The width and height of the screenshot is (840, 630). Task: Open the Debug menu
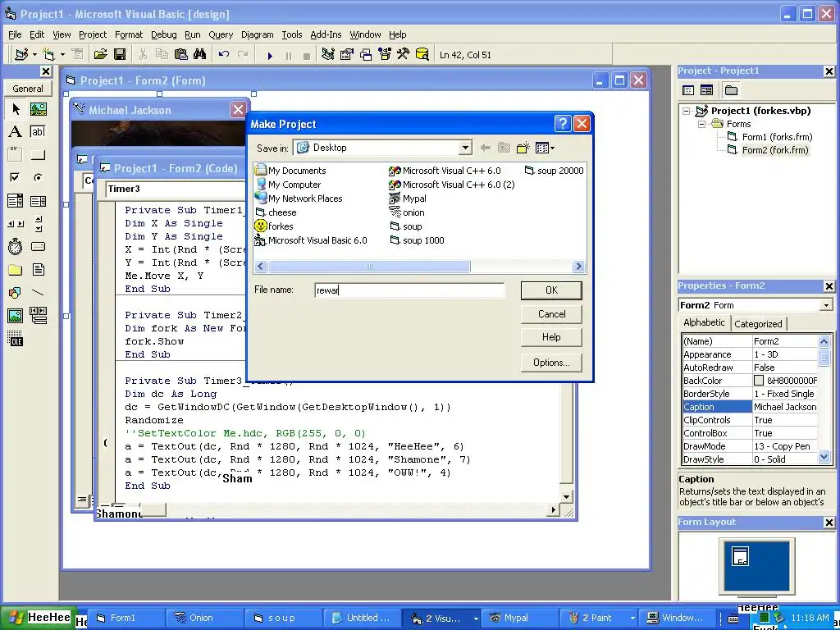point(163,34)
